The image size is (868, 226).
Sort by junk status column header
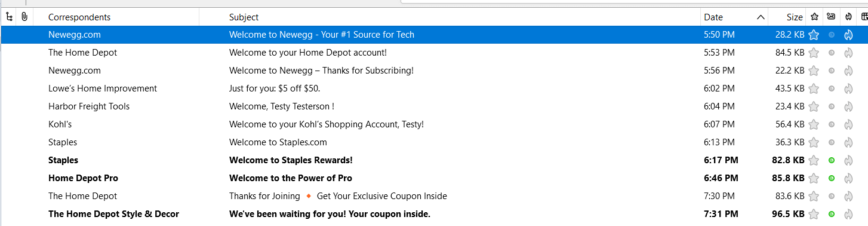tap(848, 17)
